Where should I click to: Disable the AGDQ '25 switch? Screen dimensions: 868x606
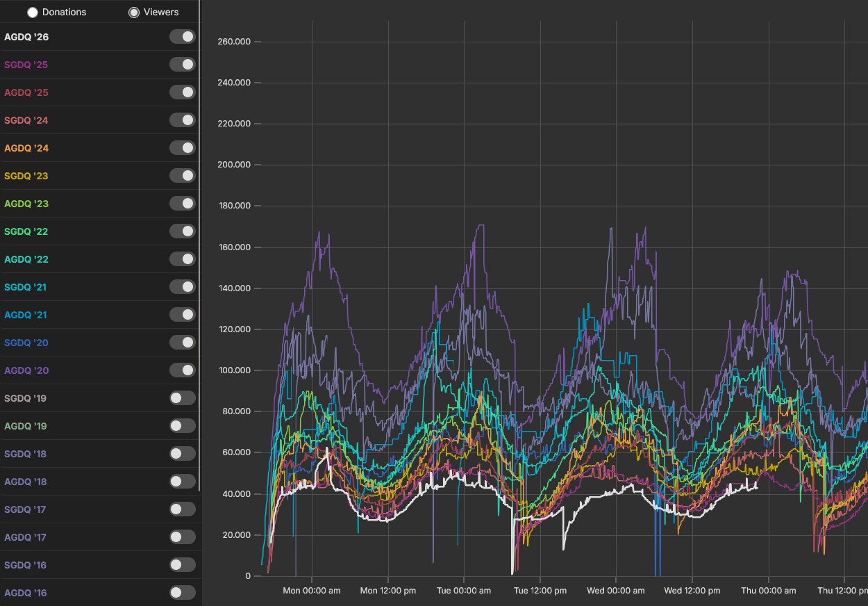183,92
